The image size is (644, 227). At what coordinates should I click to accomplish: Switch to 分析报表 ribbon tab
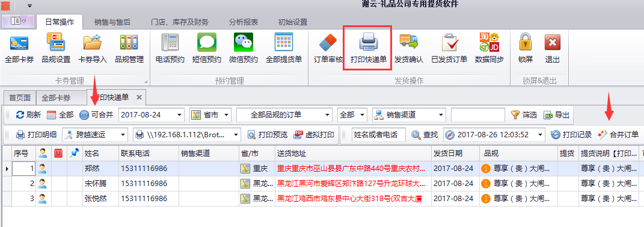point(244,22)
